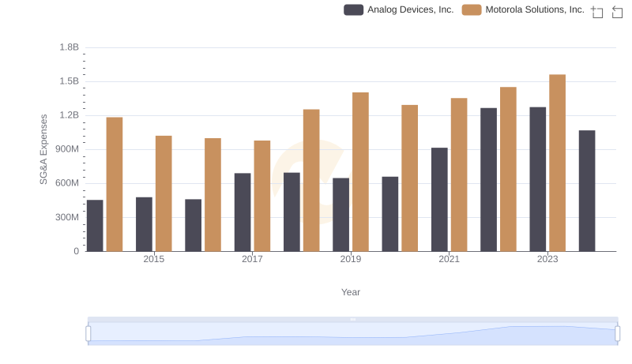The width and height of the screenshot is (632, 364).
Task: Click the 2017 x-axis label
Action: 252,259
